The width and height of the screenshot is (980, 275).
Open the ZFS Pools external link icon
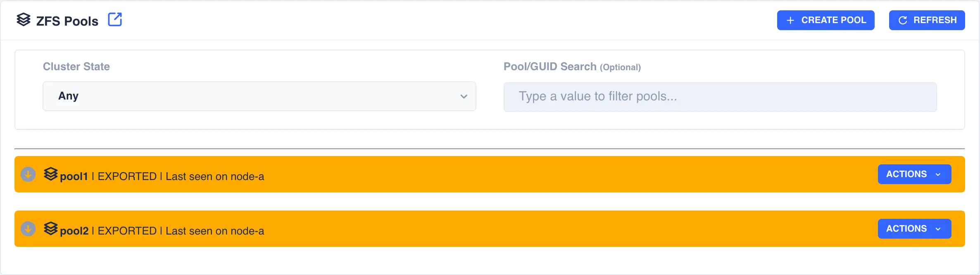(115, 19)
